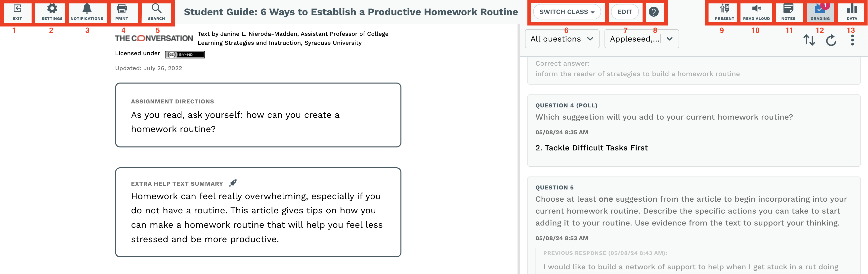The image size is (868, 274).
Task: Turn on Read Aloud
Action: pyautogui.click(x=756, y=12)
